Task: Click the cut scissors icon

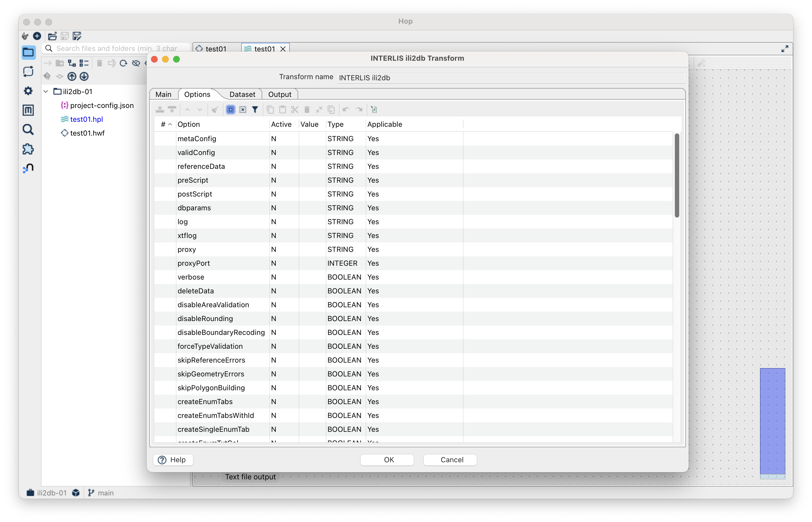Action: coord(295,110)
